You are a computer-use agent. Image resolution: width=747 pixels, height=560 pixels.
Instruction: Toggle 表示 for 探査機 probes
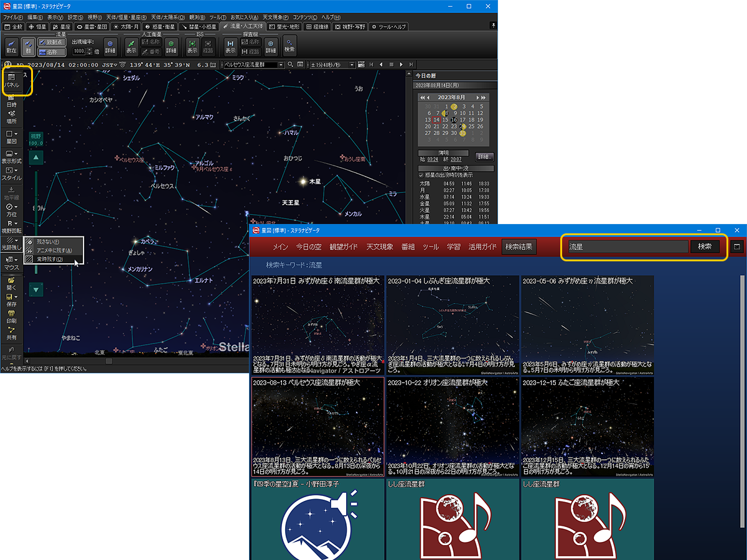pyautogui.click(x=230, y=47)
